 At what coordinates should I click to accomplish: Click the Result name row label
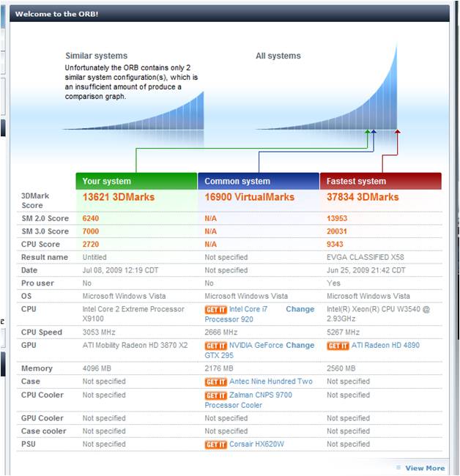click(x=45, y=258)
